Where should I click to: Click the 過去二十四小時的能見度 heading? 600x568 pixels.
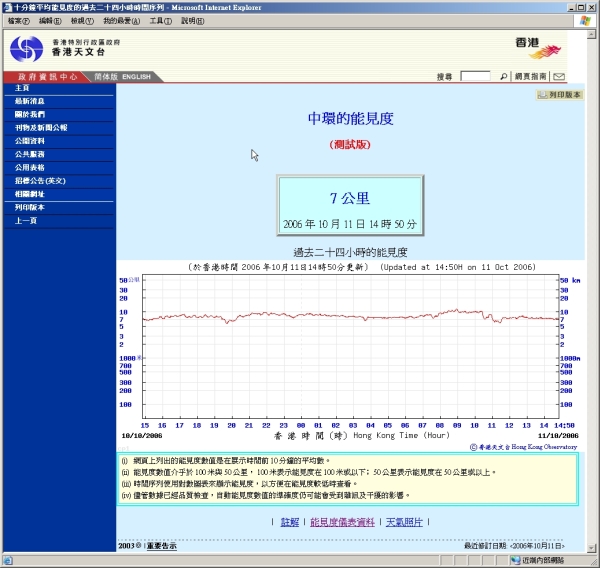click(350, 253)
